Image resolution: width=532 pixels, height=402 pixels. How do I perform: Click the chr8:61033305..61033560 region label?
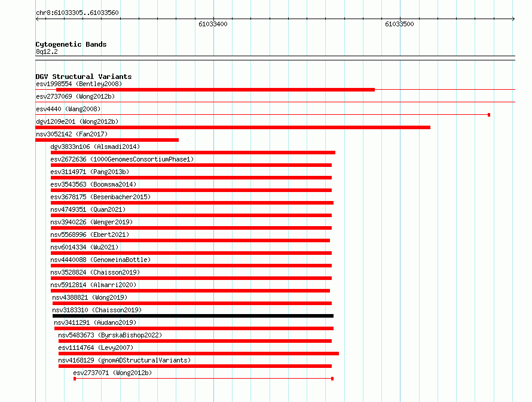pos(77,13)
